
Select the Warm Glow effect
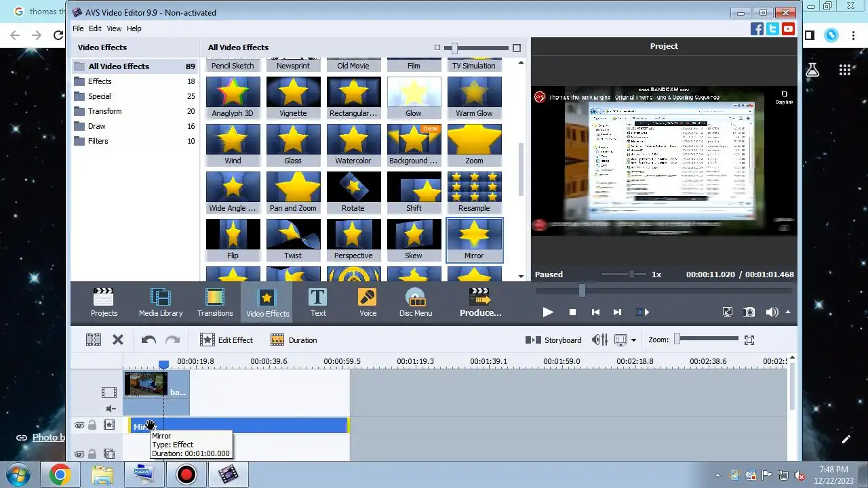[474, 97]
